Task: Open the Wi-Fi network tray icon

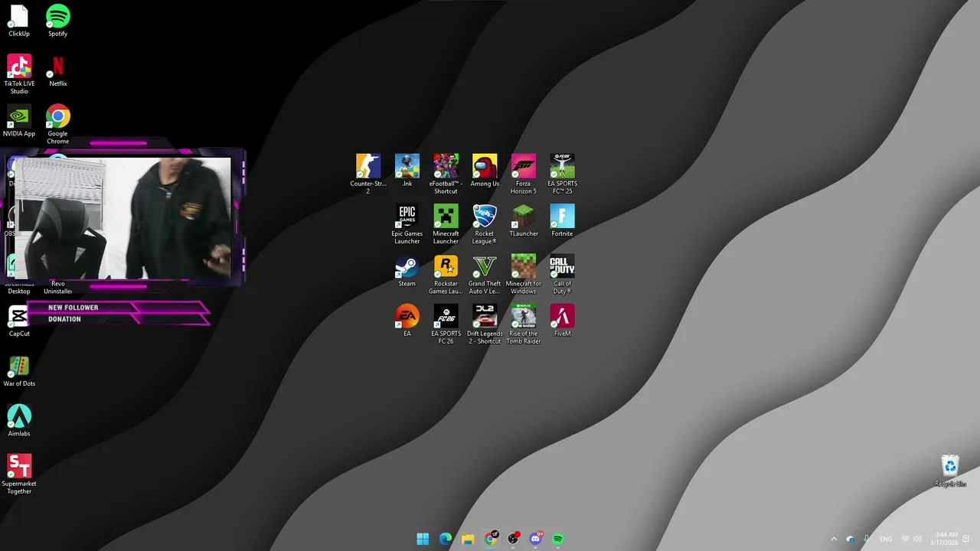Action: [905, 539]
